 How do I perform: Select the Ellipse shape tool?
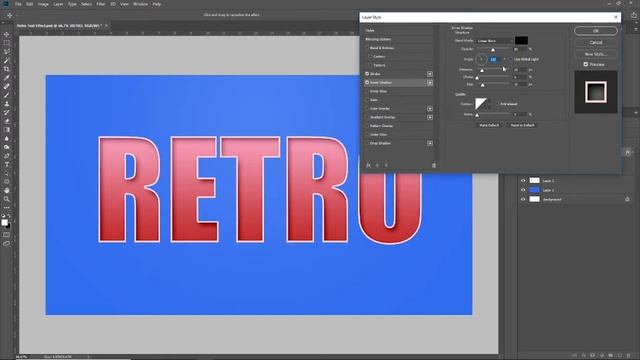pyautogui.click(x=7, y=182)
